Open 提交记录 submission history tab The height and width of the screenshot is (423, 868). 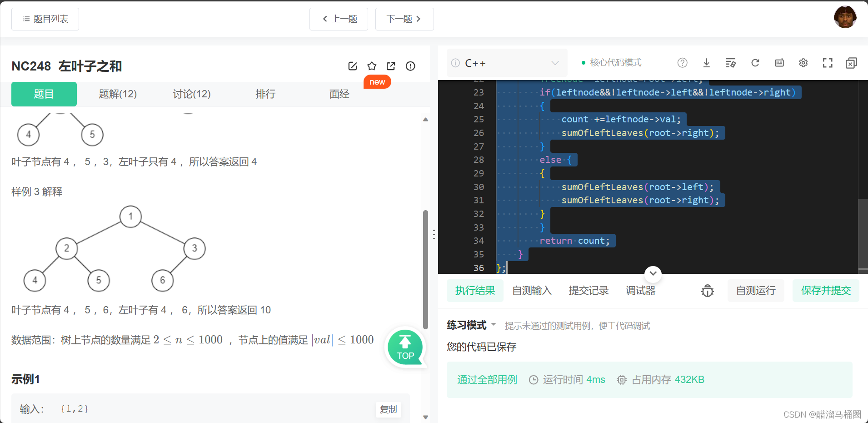point(589,291)
